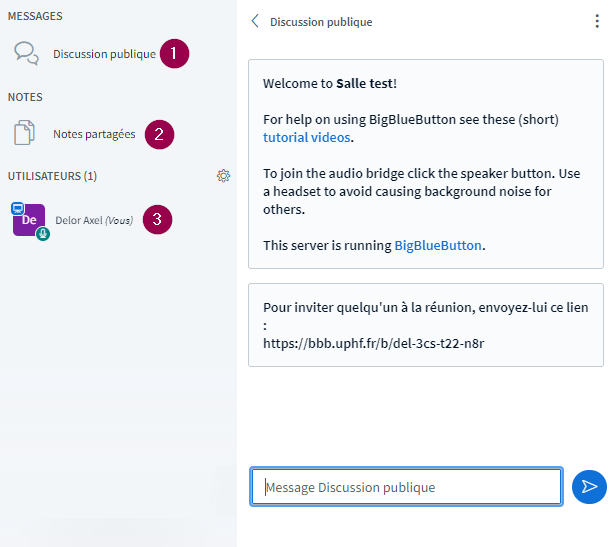Click the red number 3 badge
The image size is (616, 547).
[x=157, y=220]
